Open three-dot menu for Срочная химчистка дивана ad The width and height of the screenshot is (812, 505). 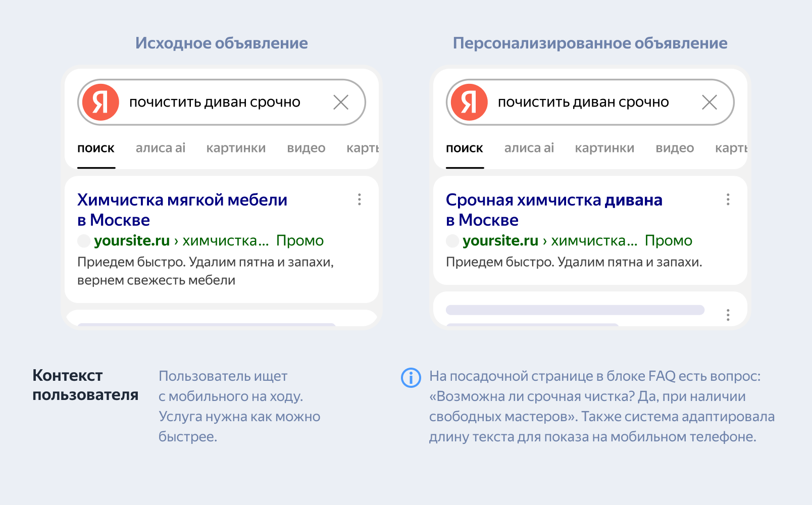728,199
